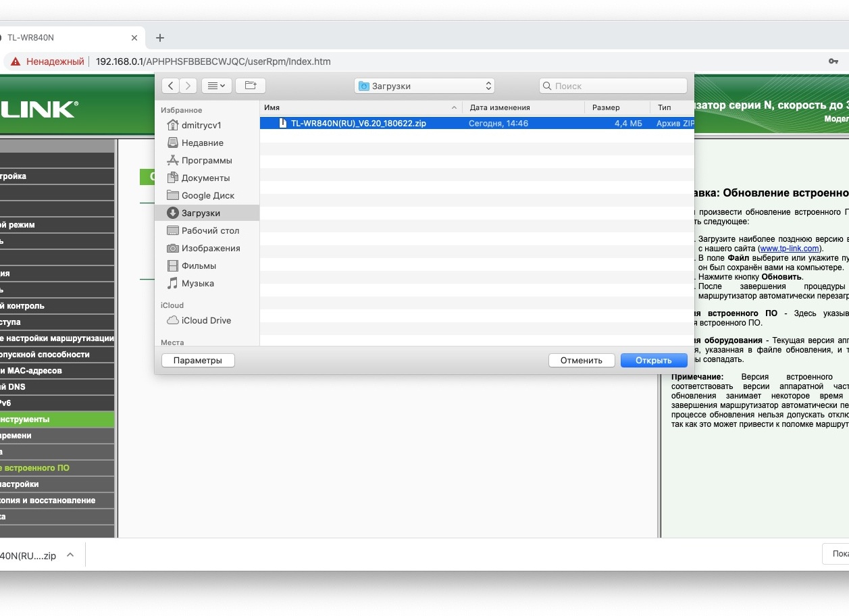
Task: Open www.tp-link.com link in help
Action: (x=790, y=249)
